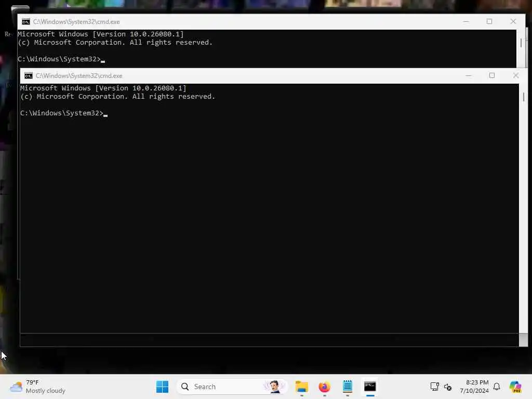Click the back cmd.exe window system icon

point(26,22)
